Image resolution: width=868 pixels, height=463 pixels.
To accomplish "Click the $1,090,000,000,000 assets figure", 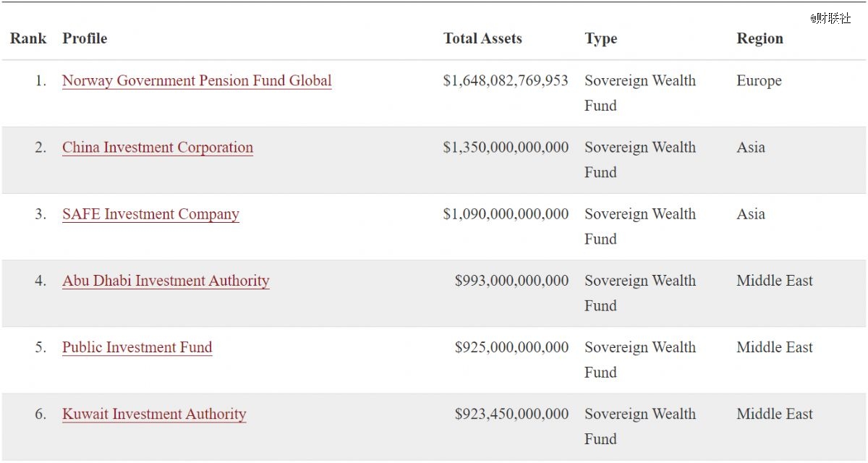I will point(506,214).
